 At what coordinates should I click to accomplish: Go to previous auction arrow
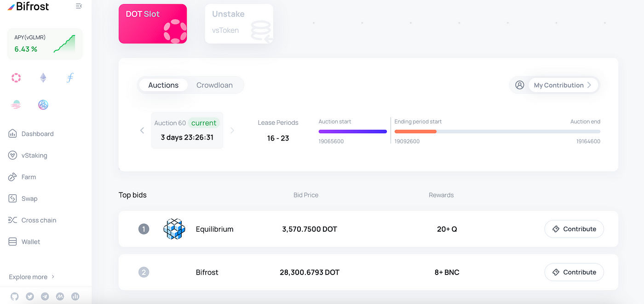tap(142, 130)
